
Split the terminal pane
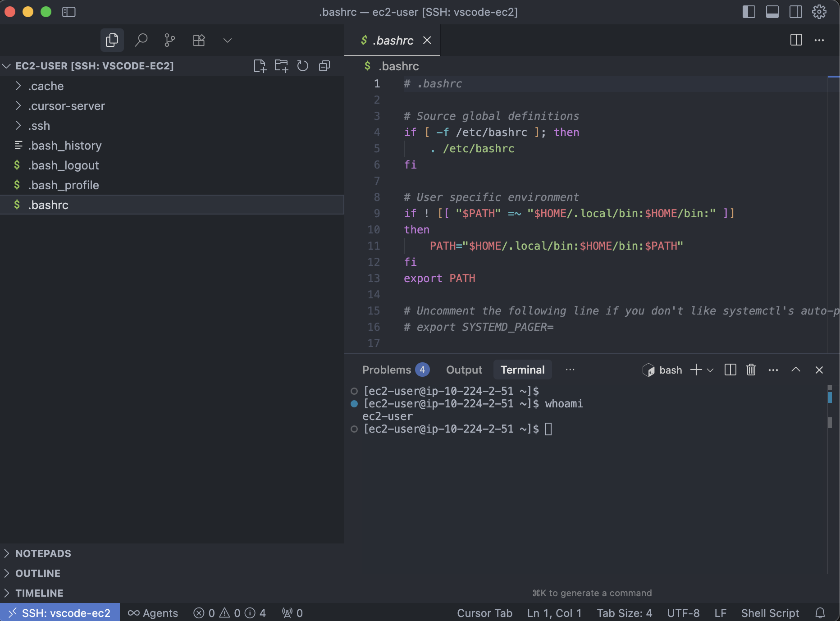pyautogui.click(x=730, y=370)
